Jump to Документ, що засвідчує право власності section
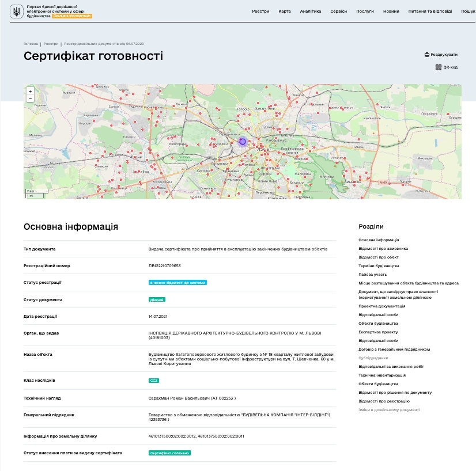The image size is (476, 471). [x=398, y=294]
